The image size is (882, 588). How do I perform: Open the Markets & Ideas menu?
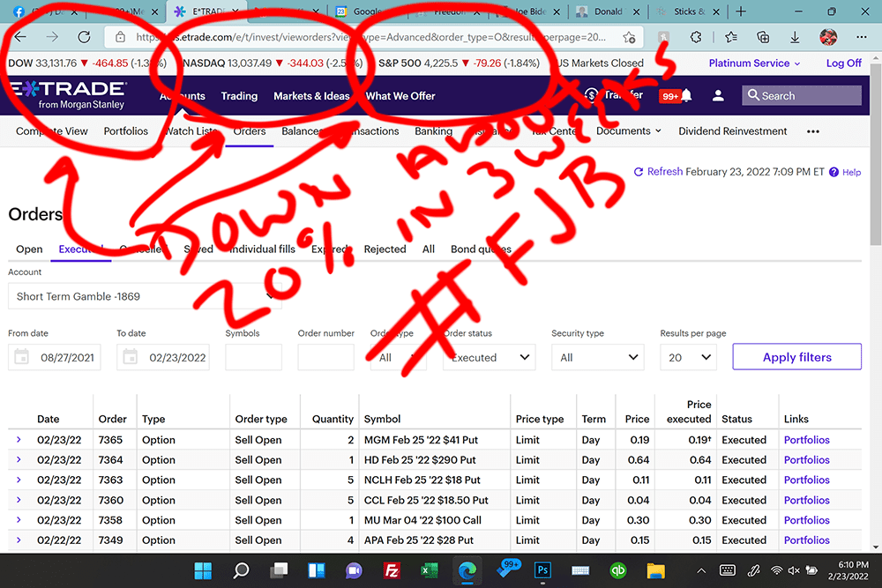[x=311, y=96]
